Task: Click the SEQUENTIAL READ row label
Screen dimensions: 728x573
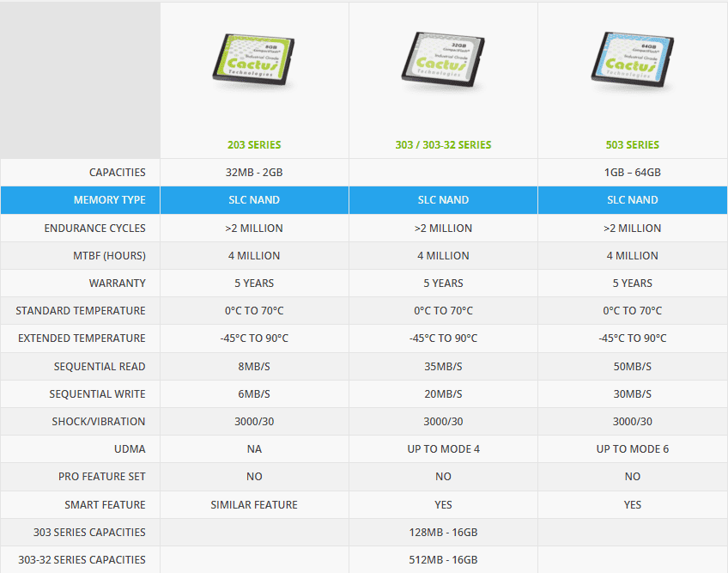Action: point(100,366)
